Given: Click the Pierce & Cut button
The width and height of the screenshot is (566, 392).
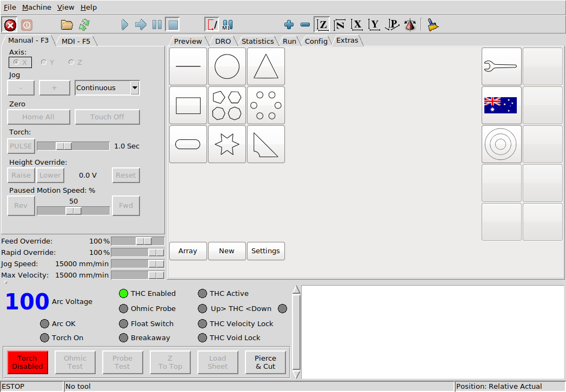Looking at the screenshot, I should pos(265,362).
